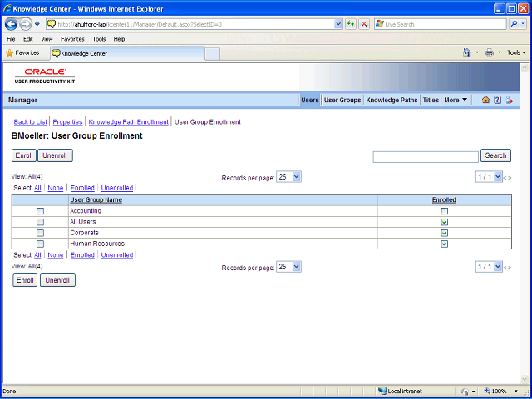Image resolution: width=532 pixels, height=399 pixels.
Task: Sort by User Group Name column header
Action: tap(96, 200)
